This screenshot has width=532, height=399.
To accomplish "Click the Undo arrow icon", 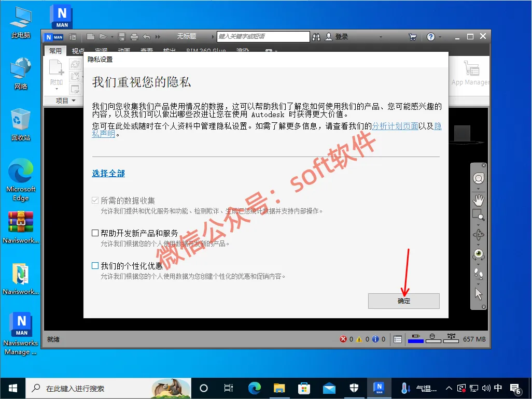I will coord(146,37).
